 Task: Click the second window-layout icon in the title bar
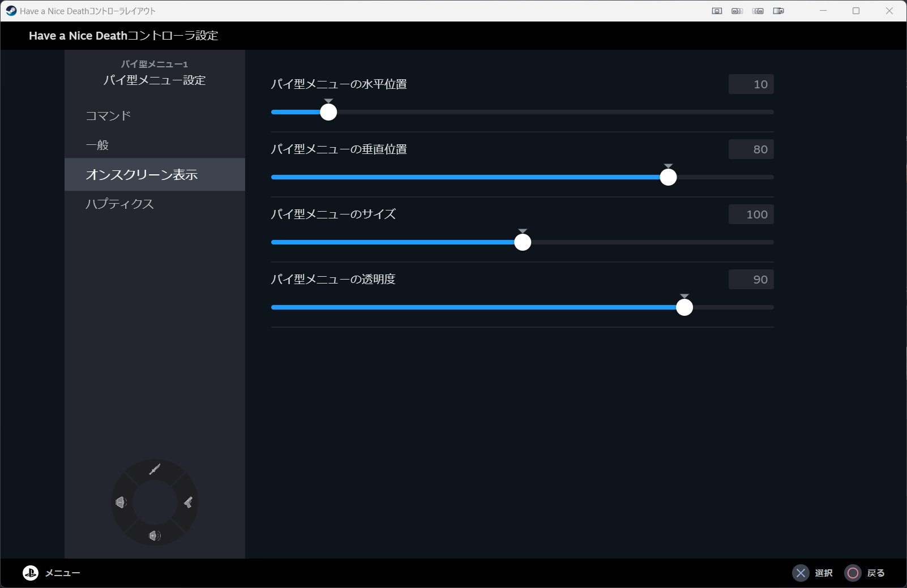coord(737,11)
